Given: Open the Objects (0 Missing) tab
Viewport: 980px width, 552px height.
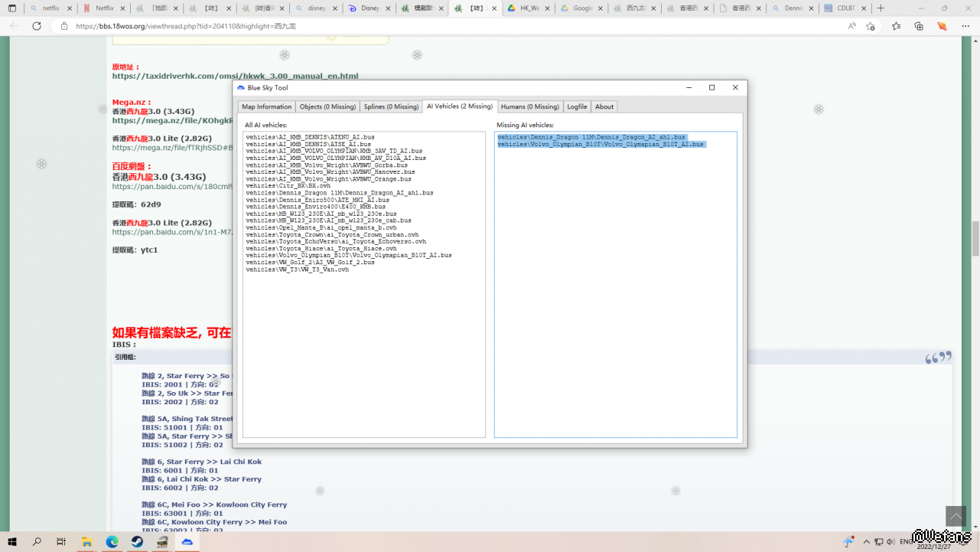Looking at the screenshot, I should point(327,106).
